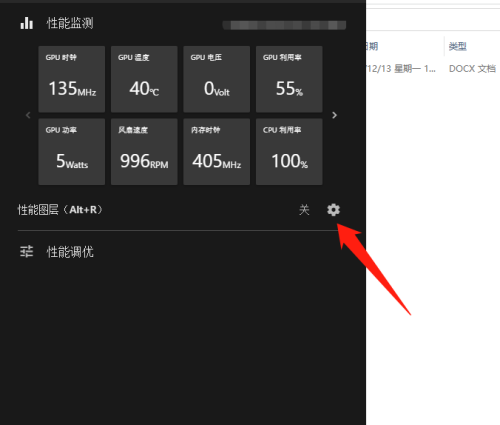
Task: Select the 风扇速度 996RPM tile
Action: pyautogui.click(x=144, y=152)
